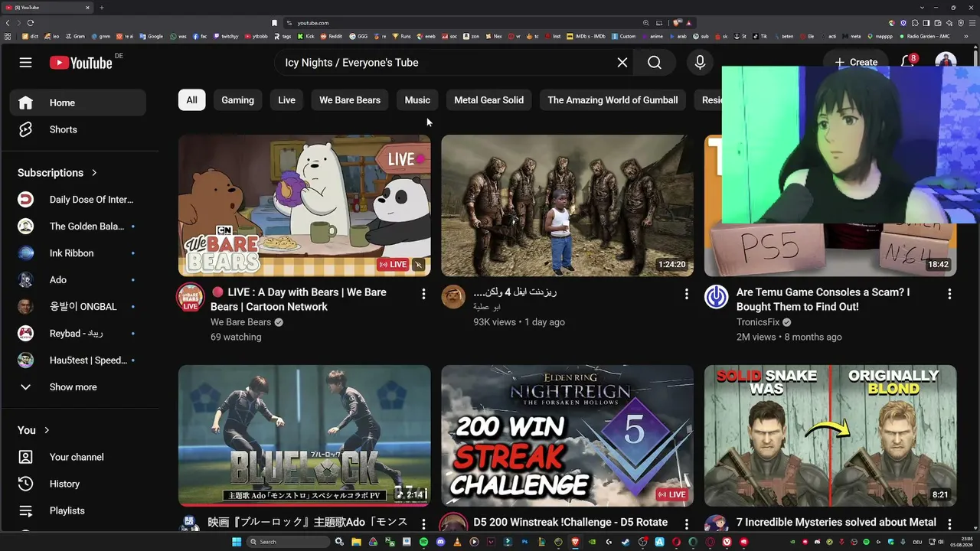Viewport: 980px width, 551px height.
Task: Select the Metal Gear Solid chip
Action: click(488, 100)
